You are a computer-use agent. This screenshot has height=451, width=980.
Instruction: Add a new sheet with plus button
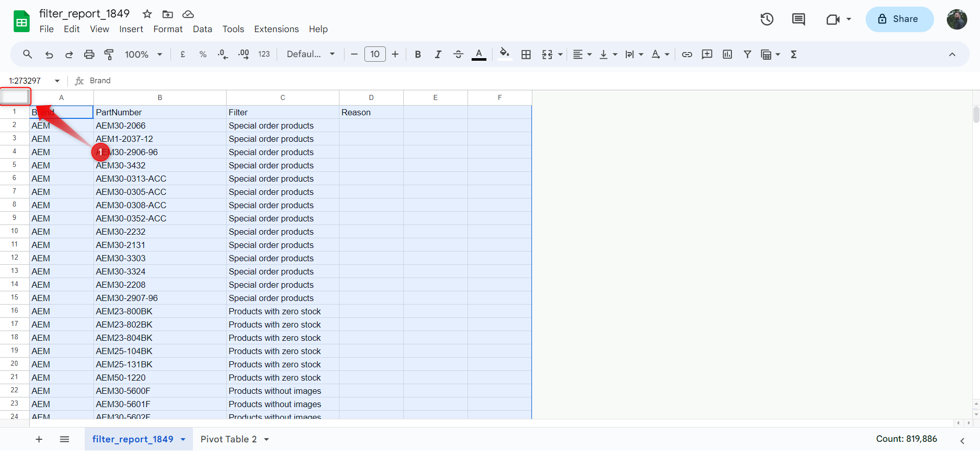pyautogui.click(x=39, y=439)
